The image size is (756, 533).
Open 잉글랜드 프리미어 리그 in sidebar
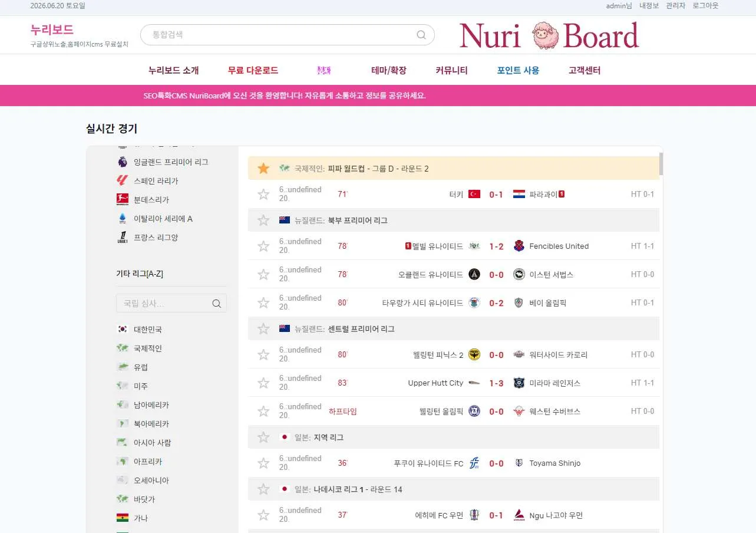[171, 162]
